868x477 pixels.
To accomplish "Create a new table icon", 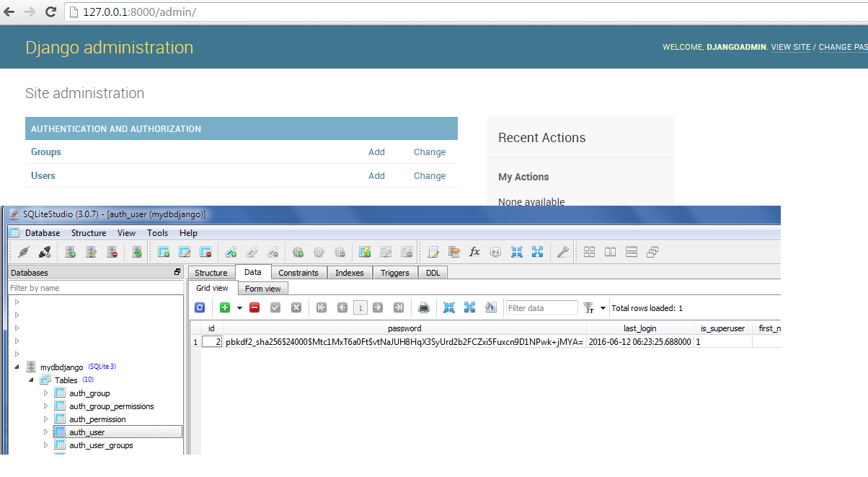I will pos(164,252).
